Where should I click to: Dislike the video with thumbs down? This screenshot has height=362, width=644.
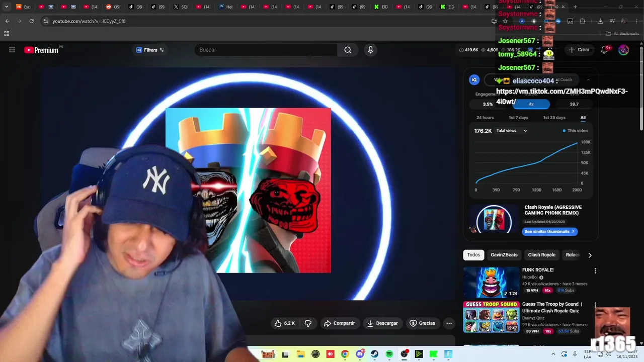[308, 323]
